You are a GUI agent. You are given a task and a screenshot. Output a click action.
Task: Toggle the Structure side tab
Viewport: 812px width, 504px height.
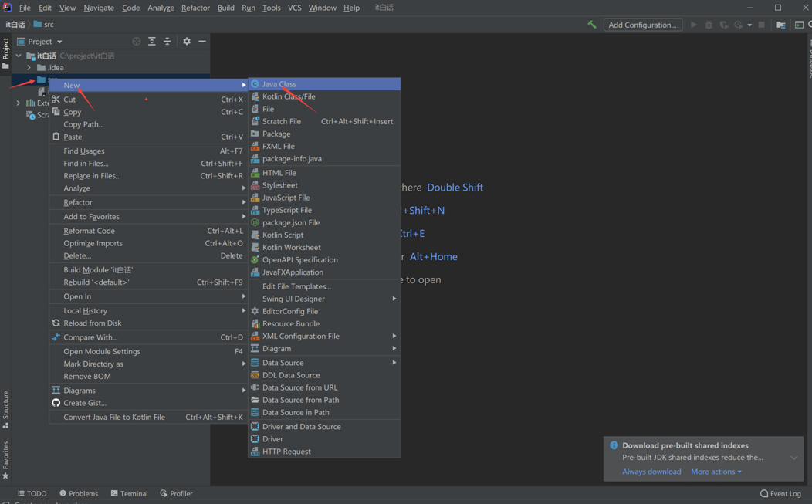click(x=5, y=409)
